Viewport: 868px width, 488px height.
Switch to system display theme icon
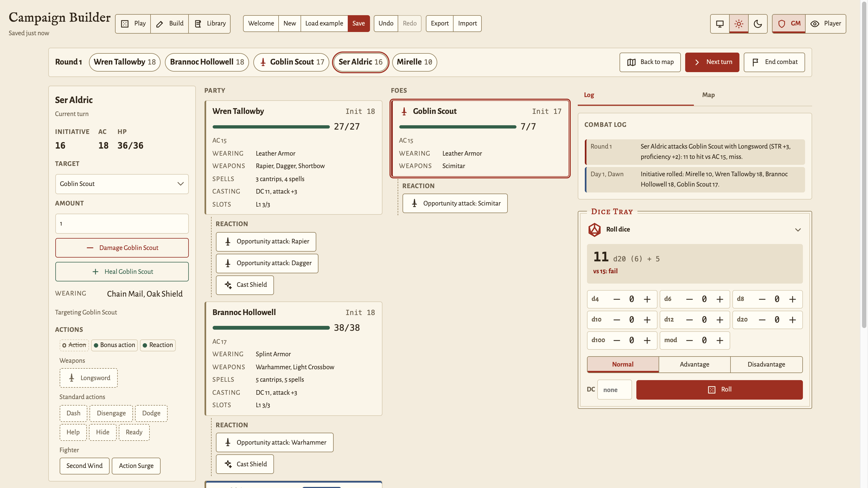[720, 24]
